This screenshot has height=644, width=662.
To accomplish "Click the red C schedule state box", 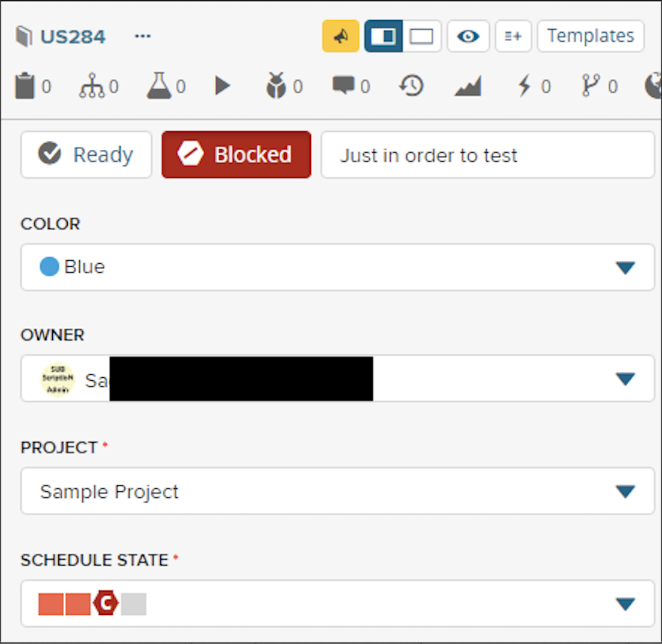I will coord(107,603).
